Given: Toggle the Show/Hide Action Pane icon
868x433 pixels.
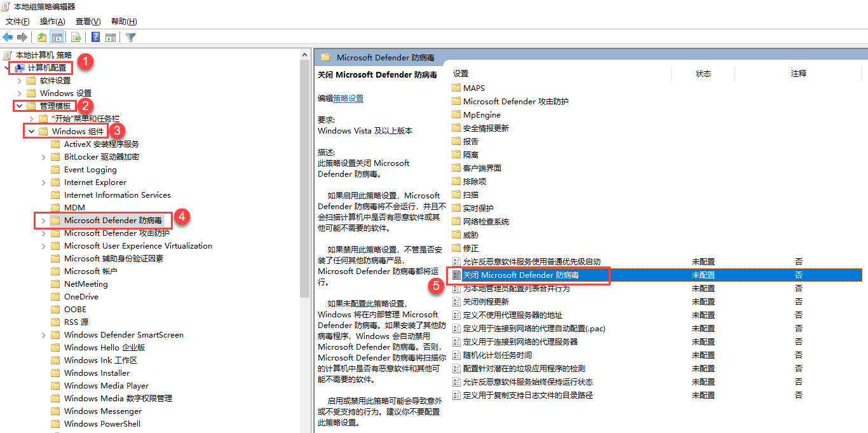Looking at the screenshot, I should (111, 38).
